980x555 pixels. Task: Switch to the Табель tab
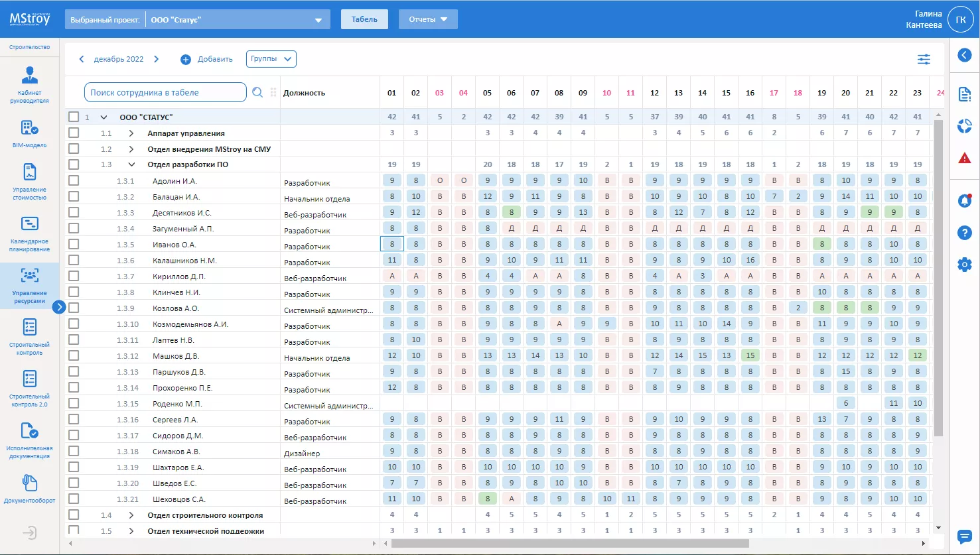(x=364, y=19)
